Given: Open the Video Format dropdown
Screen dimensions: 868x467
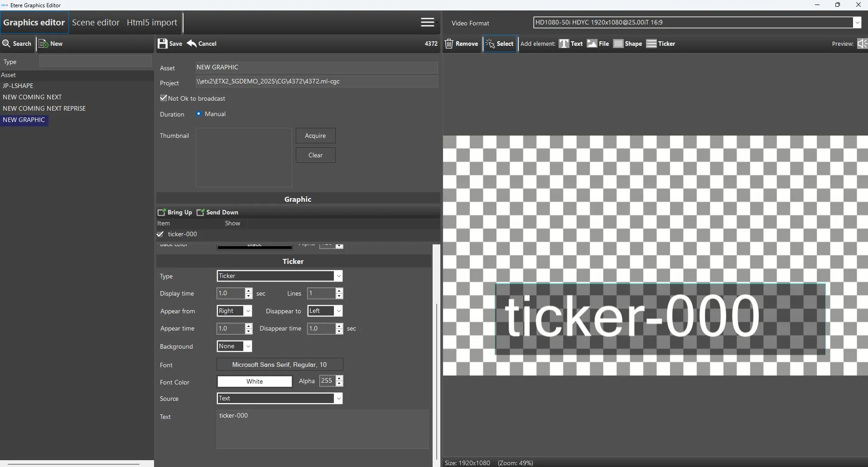Looking at the screenshot, I should 857,22.
